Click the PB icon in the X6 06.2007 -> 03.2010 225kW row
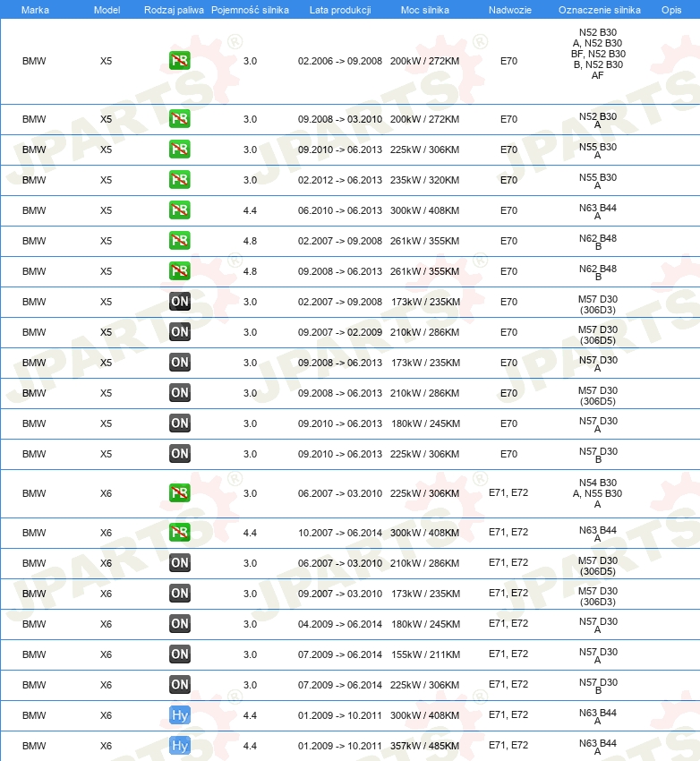The height and width of the screenshot is (761, 700). [x=180, y=493]
